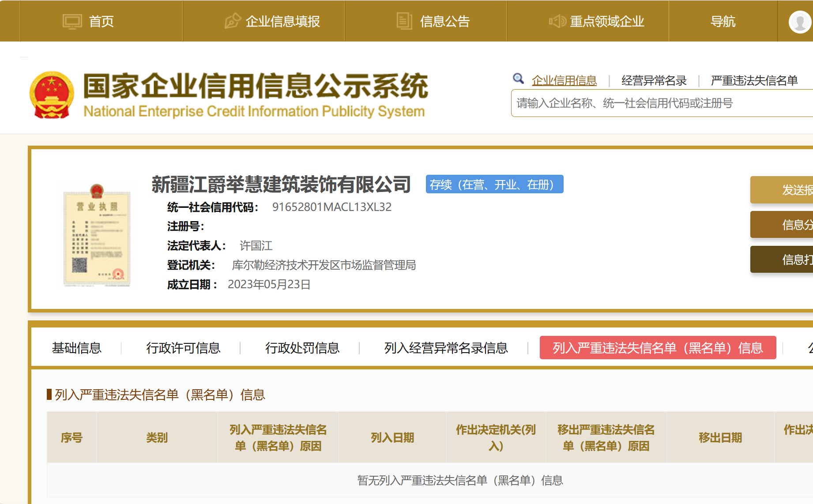Select the 经营异常名录 search category
This screenshot has width=813, height=504.
[654, 80]
